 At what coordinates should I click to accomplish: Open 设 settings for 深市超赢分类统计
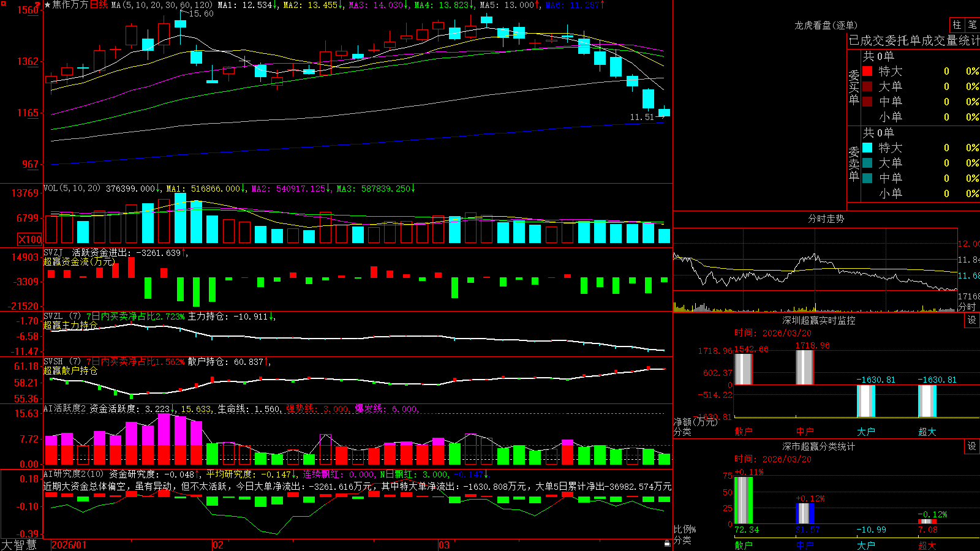(972, 446)
